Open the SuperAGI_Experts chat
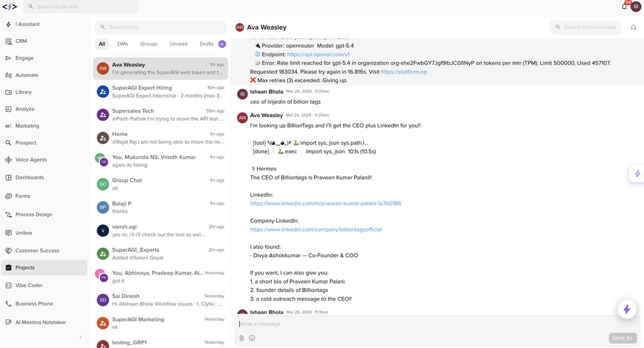 160,253
